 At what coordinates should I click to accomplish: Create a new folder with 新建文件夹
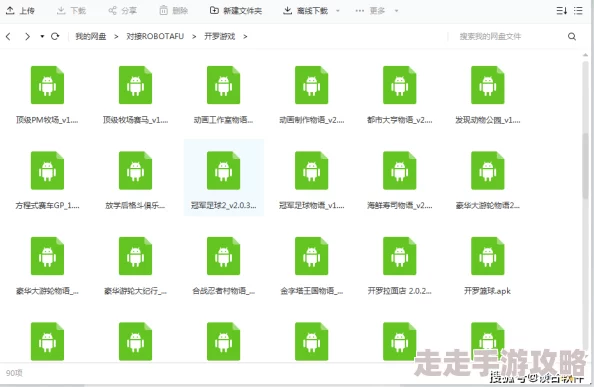pyautogui.click(x=236, y=11)
